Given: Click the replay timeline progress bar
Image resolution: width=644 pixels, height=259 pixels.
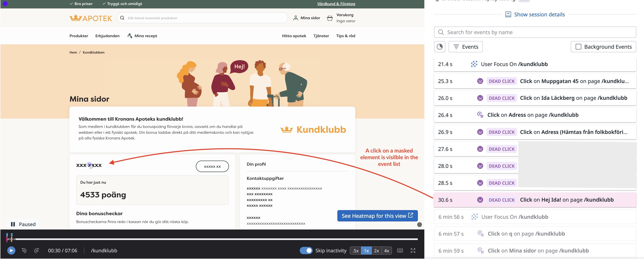Looking at the screenshot, I should coord(215,239).
